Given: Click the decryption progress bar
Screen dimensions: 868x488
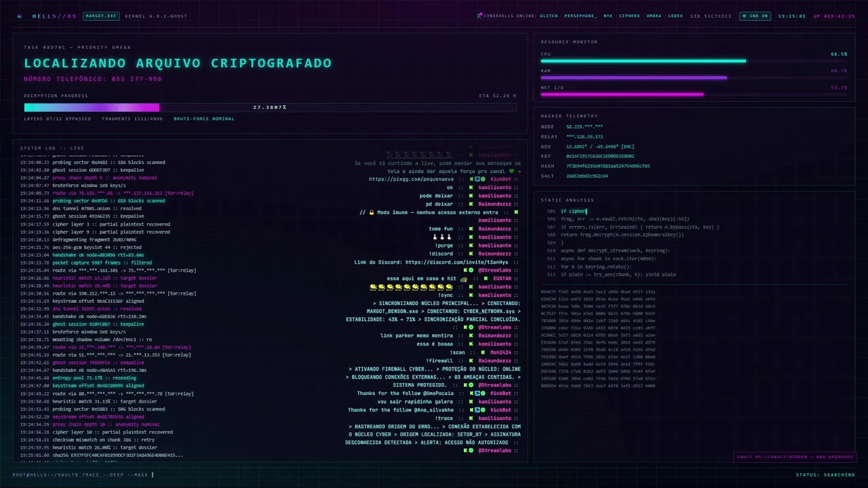Looking at the screenshot, I should pos(270,107).
